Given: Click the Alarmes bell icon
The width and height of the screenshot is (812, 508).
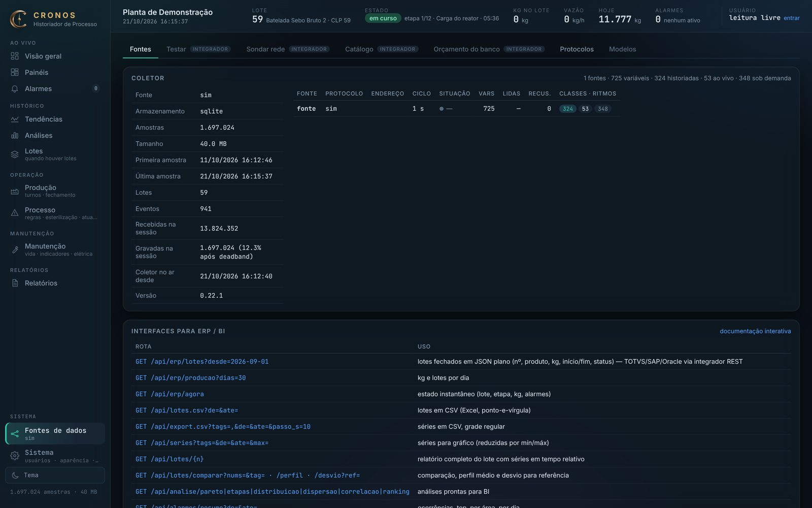Looking at the screenshot, I should 15,88.
